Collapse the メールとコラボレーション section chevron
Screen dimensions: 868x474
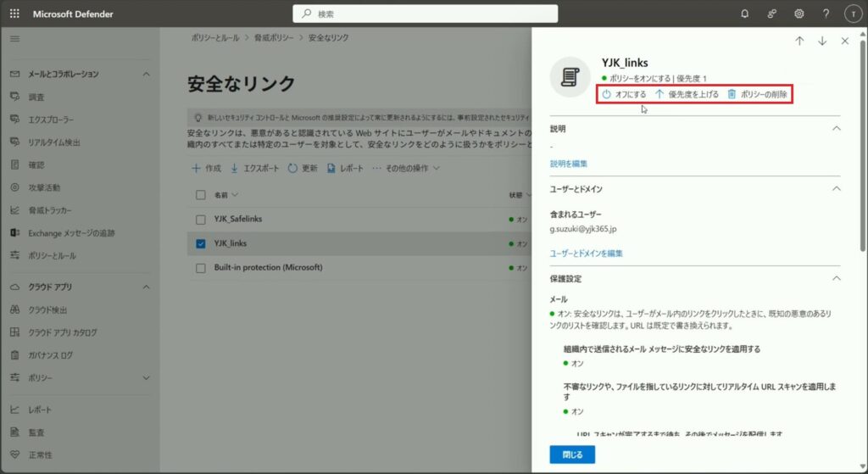[146, 74]
